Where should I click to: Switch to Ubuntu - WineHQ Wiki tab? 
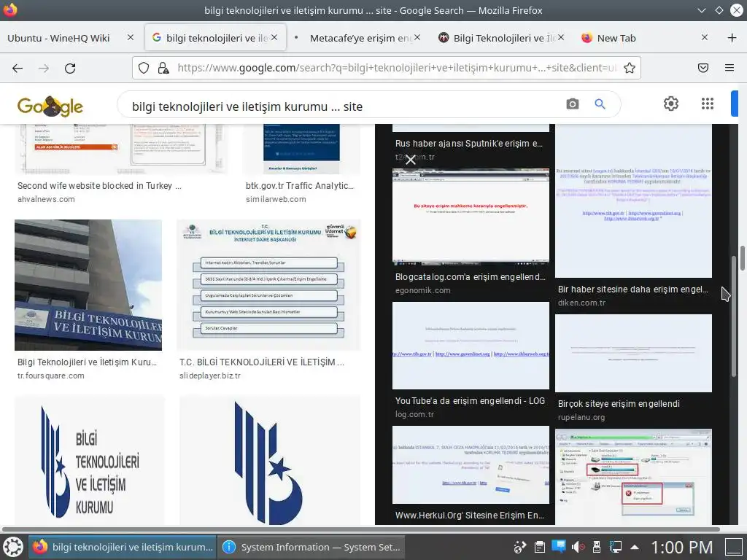tap(58, 38)
